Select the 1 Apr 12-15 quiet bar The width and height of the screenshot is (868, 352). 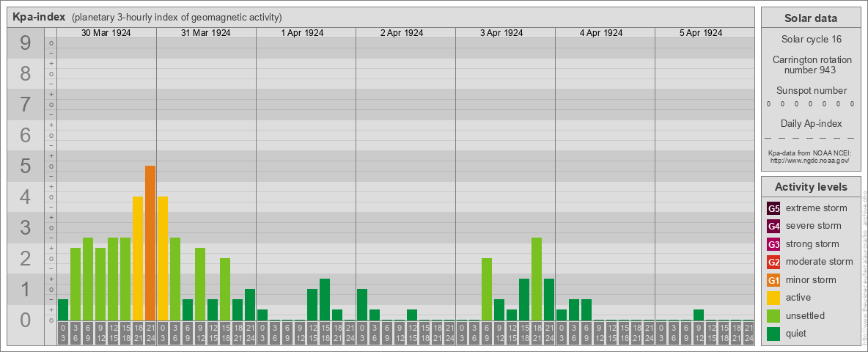click(x=312, y=304)
